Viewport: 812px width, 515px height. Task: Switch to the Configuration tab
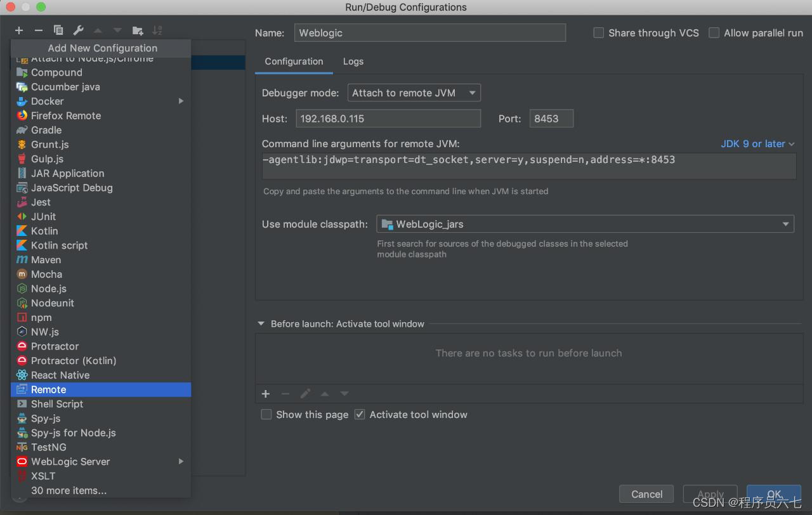click(x=294, y=62)
